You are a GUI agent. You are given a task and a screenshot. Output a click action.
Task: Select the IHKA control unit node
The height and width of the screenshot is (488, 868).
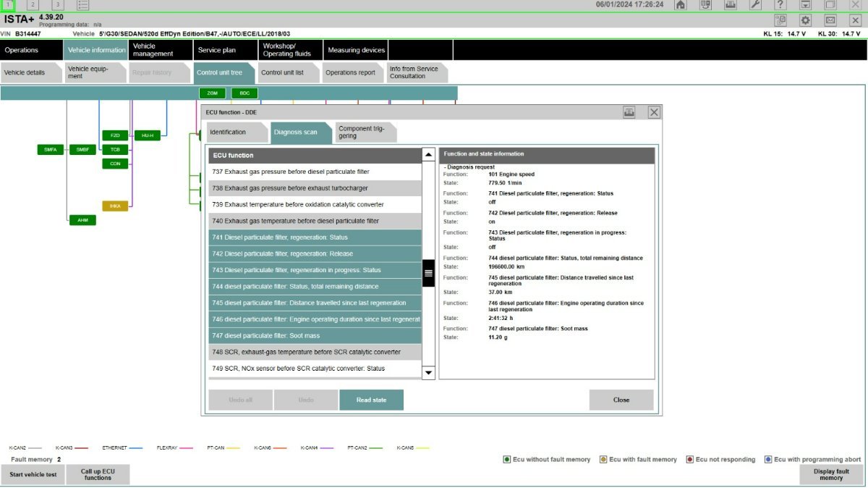click(x=115, y=206)
